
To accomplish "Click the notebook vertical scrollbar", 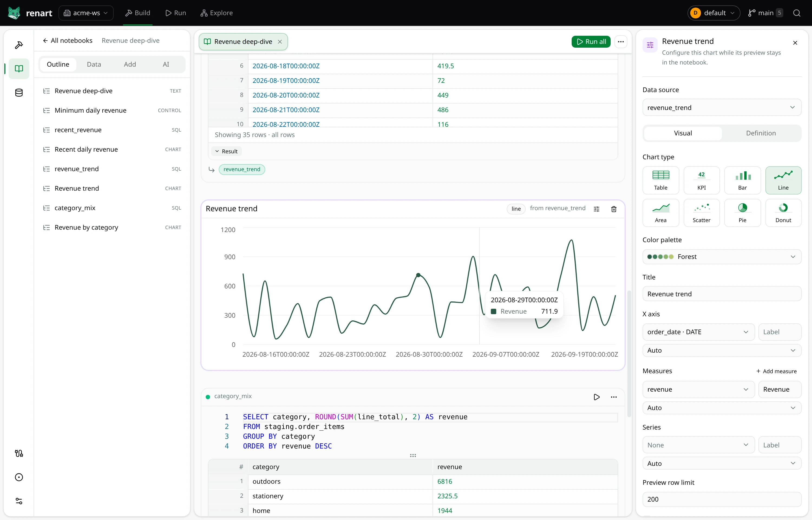I will tap(629, 353).
